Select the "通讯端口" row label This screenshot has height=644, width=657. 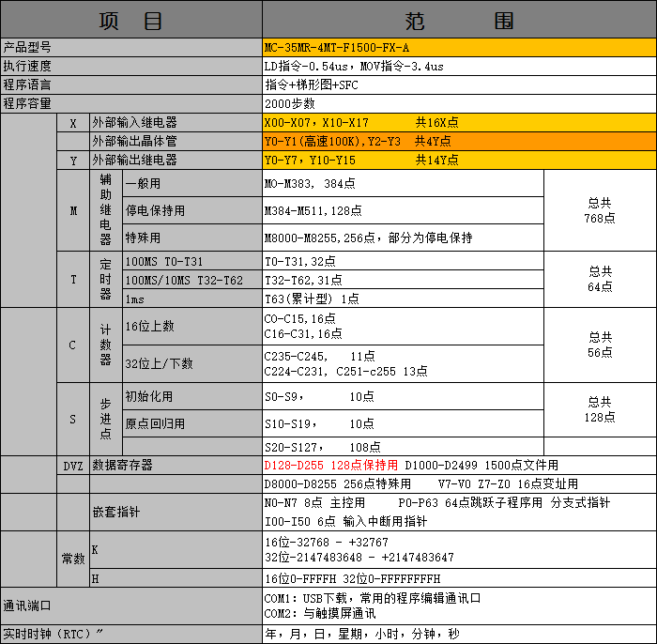click(26, 606)
